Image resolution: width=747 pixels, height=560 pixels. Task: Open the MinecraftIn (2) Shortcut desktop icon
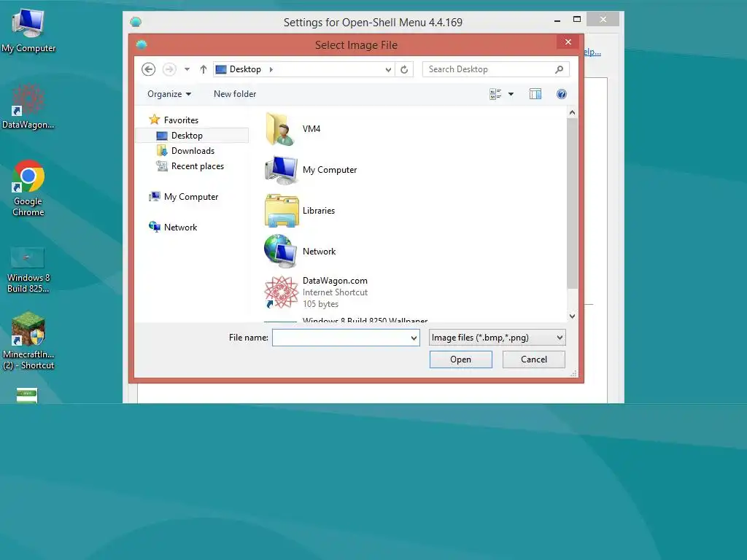click(28, 341)
